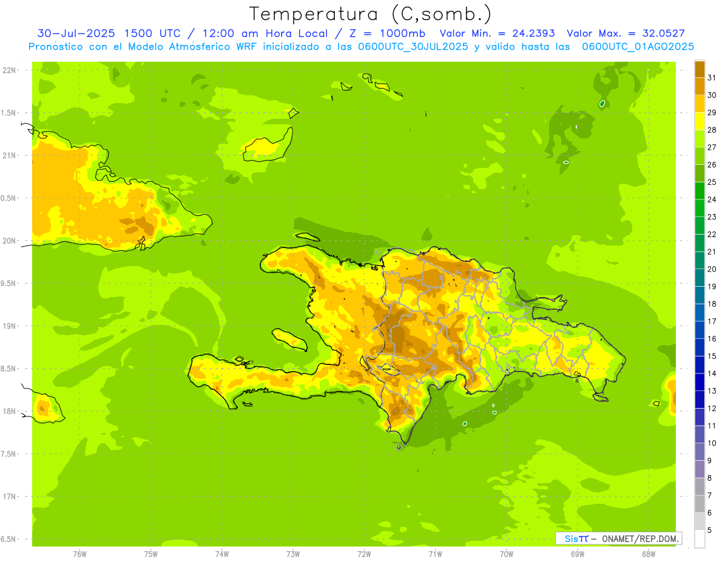Click the "17N" latitude axis label

point(9,497)
